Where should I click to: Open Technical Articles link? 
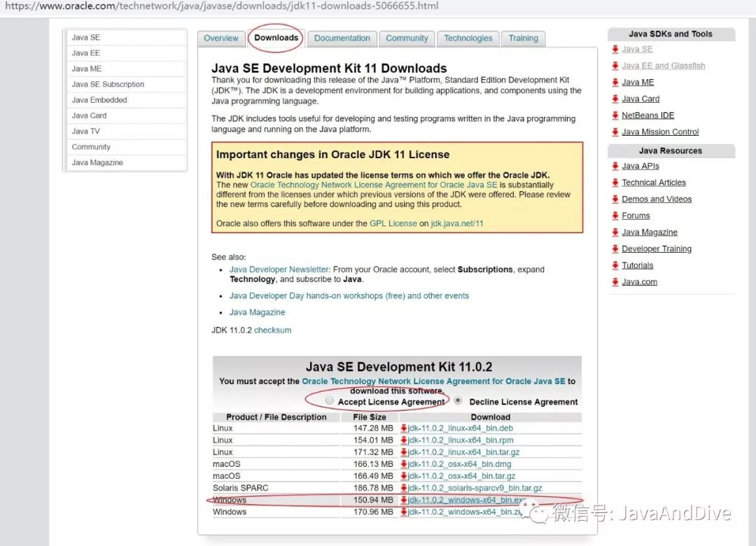(653, 183)
